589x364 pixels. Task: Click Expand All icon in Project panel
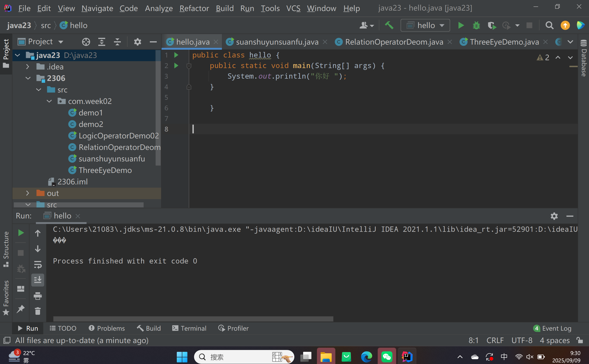pos(102,42)
